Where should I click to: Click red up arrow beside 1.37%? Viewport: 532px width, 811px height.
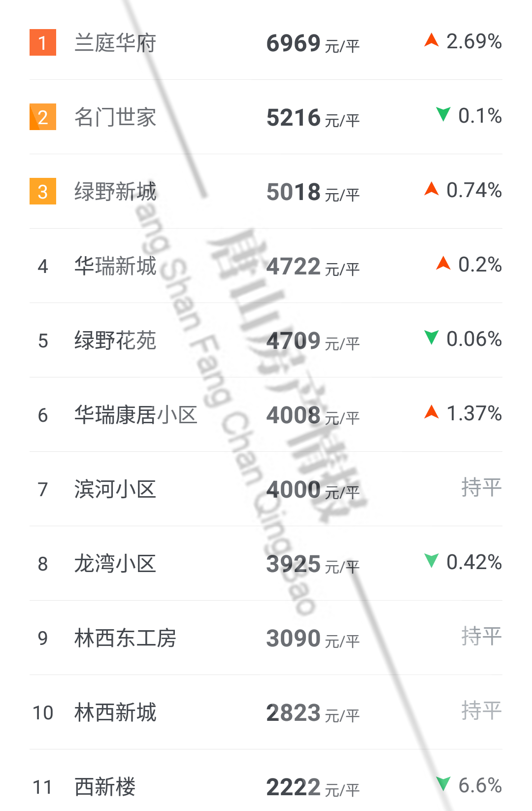[x=432, y=412]
